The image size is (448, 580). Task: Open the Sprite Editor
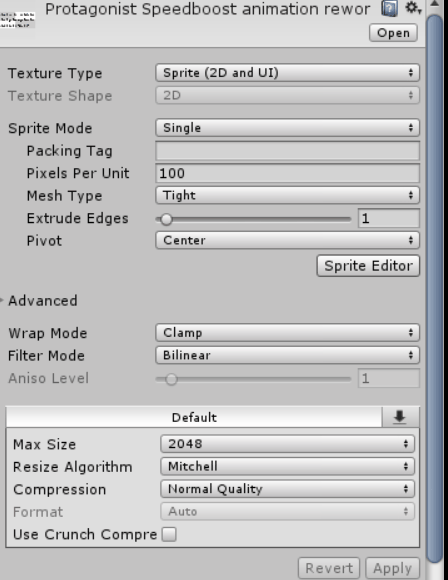point(368,266)
